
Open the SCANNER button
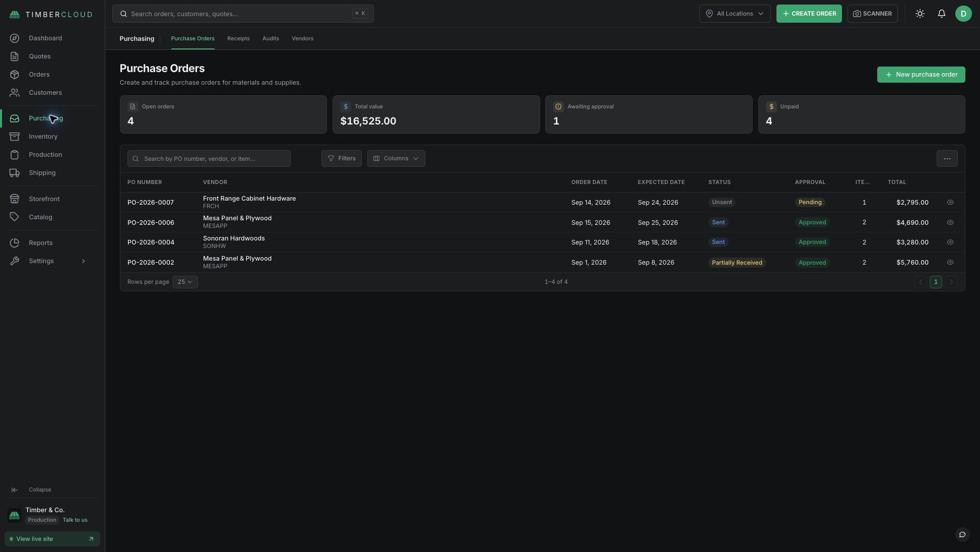coord(872,14)
